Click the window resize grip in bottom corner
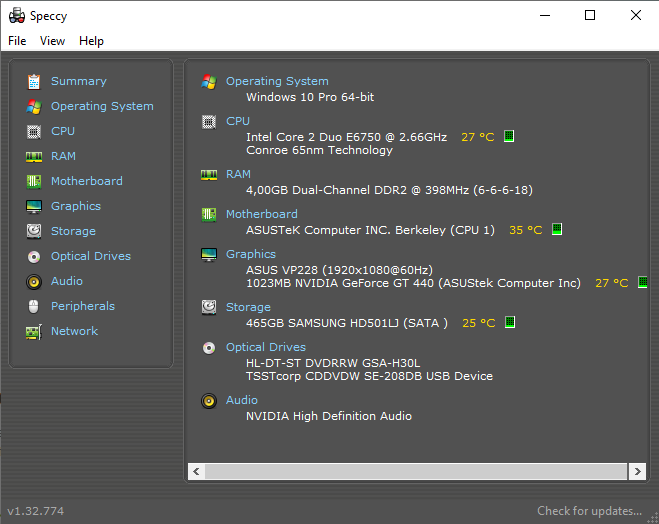 click(x=653, y=518)
